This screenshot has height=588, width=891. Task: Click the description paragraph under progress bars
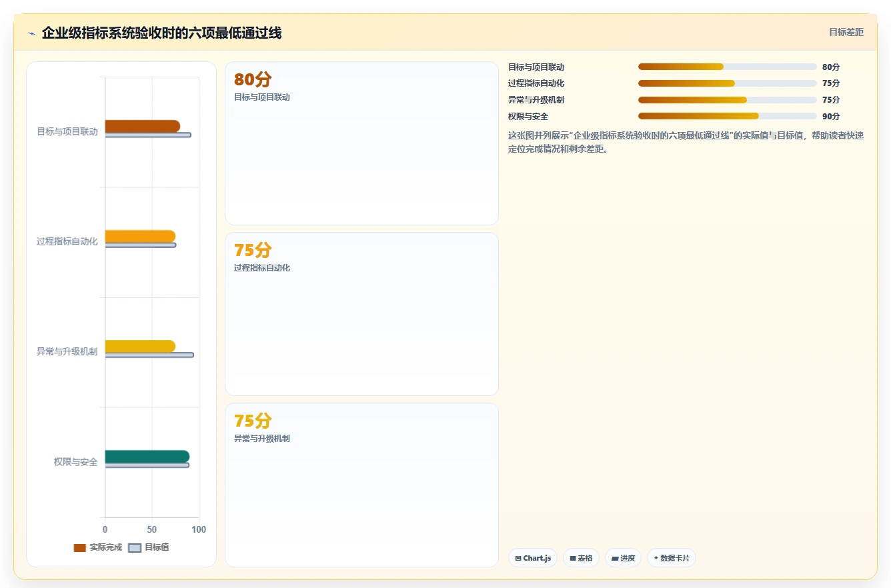[x=686, y=142]
